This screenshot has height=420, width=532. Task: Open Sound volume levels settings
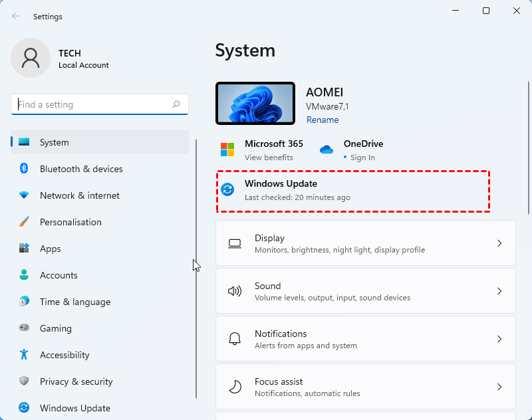coord(365,291)
